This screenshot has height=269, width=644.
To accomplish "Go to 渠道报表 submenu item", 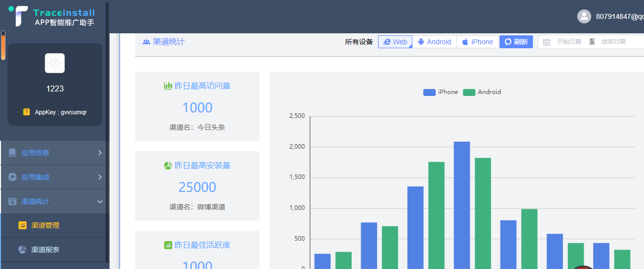I will (55, 250).
